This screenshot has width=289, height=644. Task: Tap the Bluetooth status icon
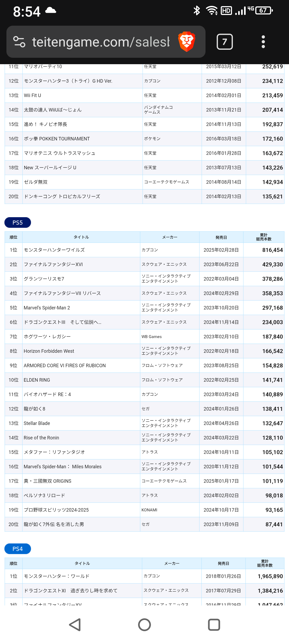(x=197, y=11)
